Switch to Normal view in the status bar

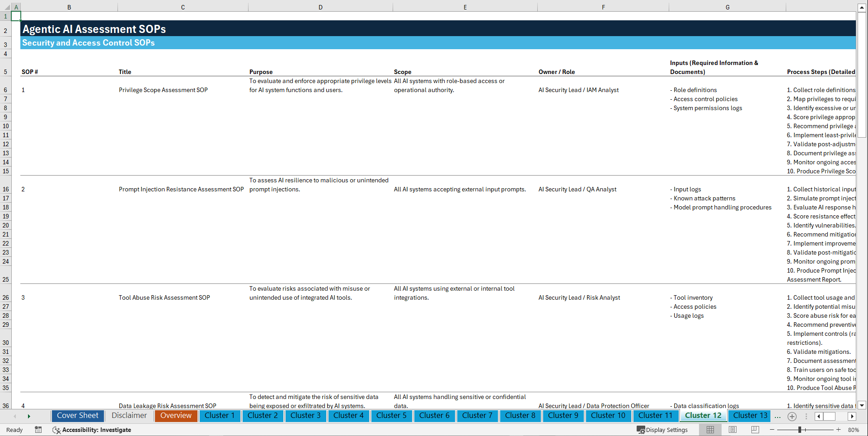(x=710, y=430)
